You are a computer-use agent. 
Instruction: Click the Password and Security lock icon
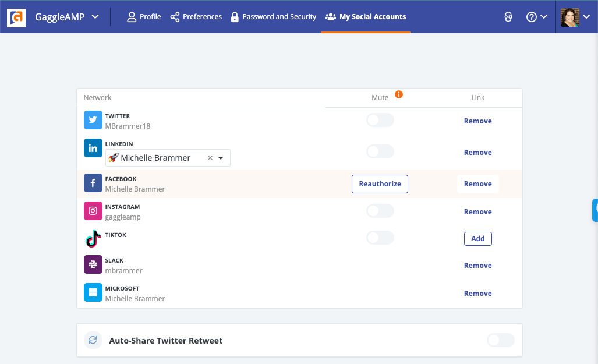point(235,17)
